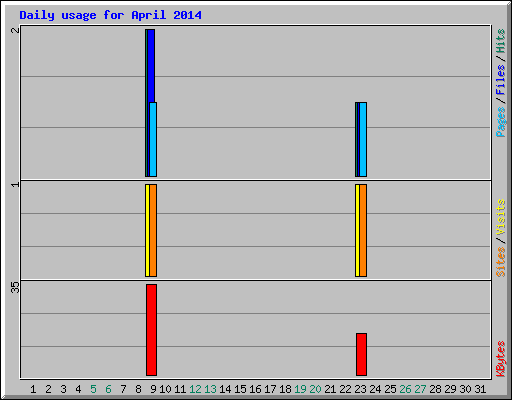Click the yellow Visits bar for day 9
The width and height of the screenshot is (512, 400).
(x=147, y=230)
